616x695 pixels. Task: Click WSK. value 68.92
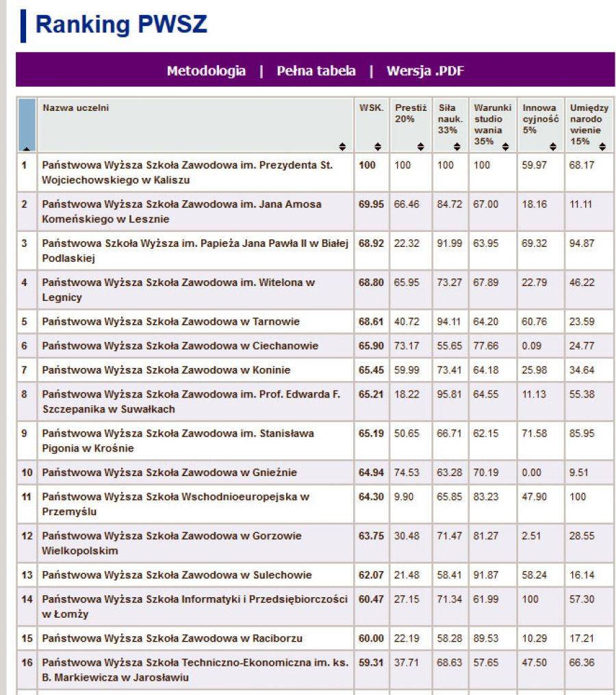[371, 244]
